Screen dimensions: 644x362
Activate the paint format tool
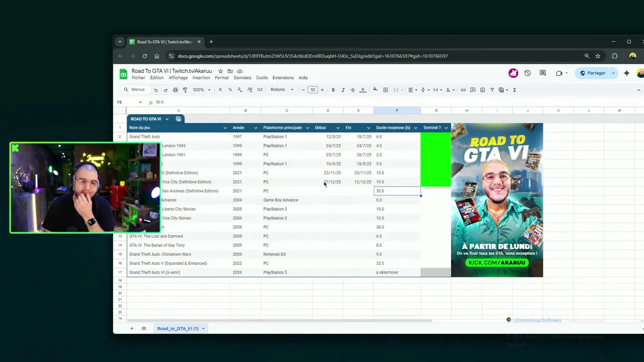point(185,90)
